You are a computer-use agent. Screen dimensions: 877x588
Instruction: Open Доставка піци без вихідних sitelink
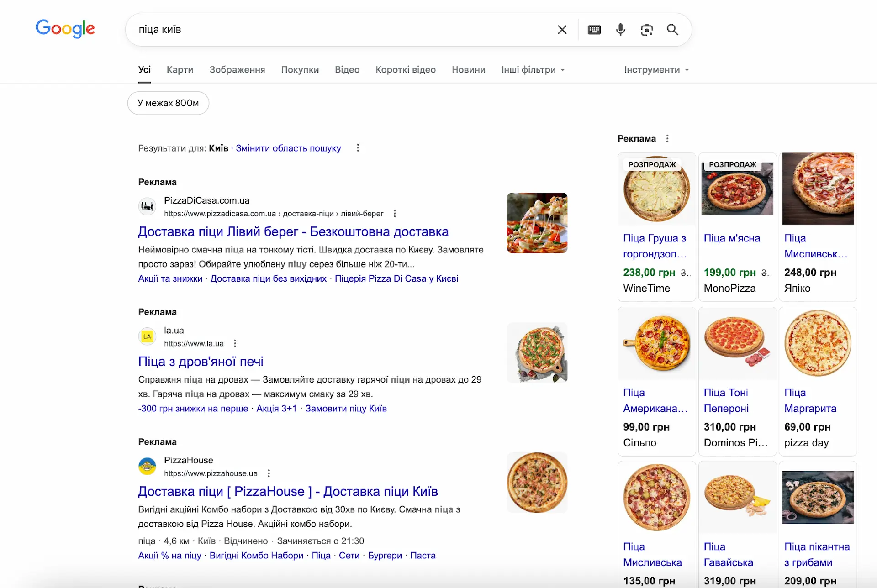coord(269,279)
